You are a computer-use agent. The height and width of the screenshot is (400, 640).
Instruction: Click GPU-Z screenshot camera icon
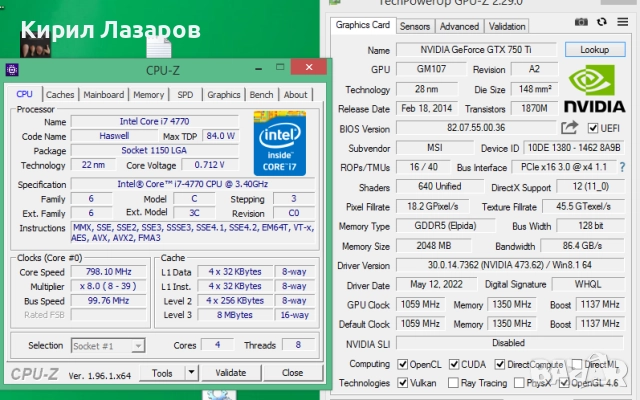click(x=581, y=22)
